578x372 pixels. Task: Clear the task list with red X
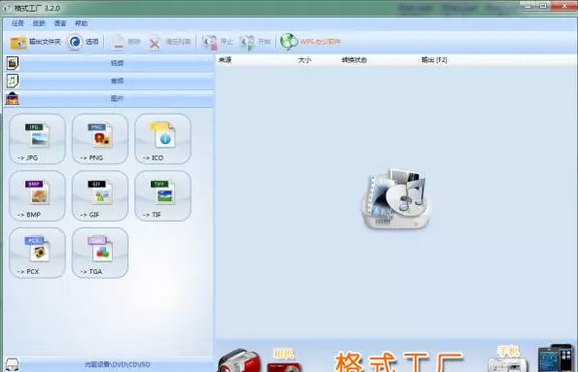170,42
